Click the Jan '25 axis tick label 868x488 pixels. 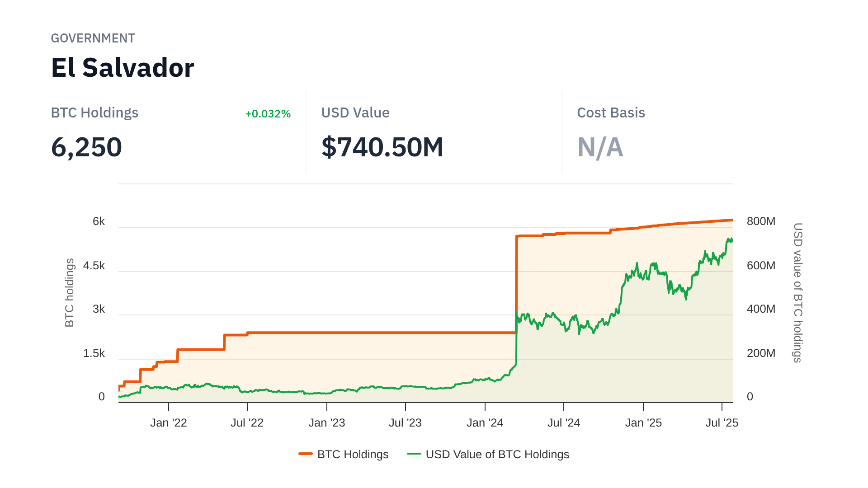click(x=643, y=423)
